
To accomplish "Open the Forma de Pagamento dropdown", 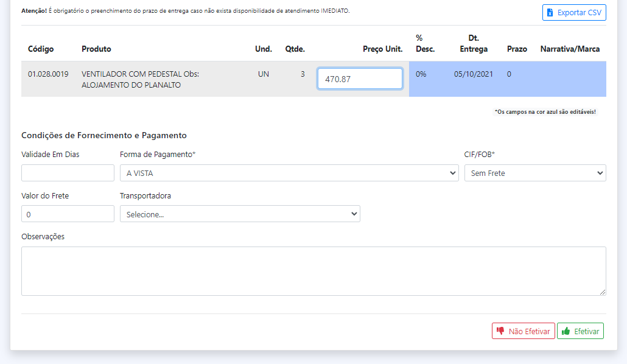I will (289, 173).
